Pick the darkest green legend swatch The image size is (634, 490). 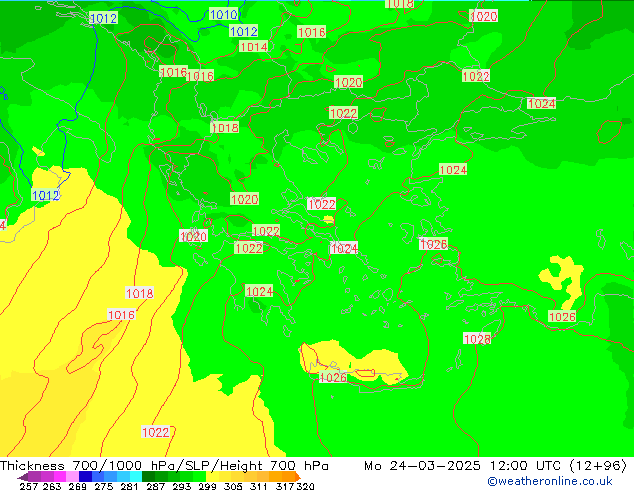[x=148, y=476]
